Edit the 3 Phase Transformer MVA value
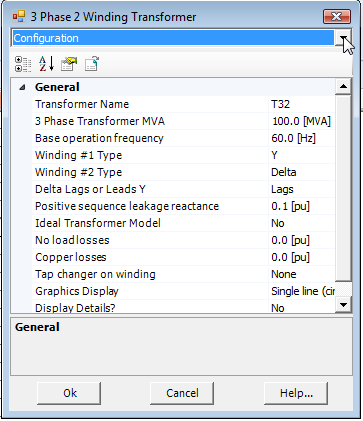The width and height of the screenshot is (363, 421). [x=301, y=121]
